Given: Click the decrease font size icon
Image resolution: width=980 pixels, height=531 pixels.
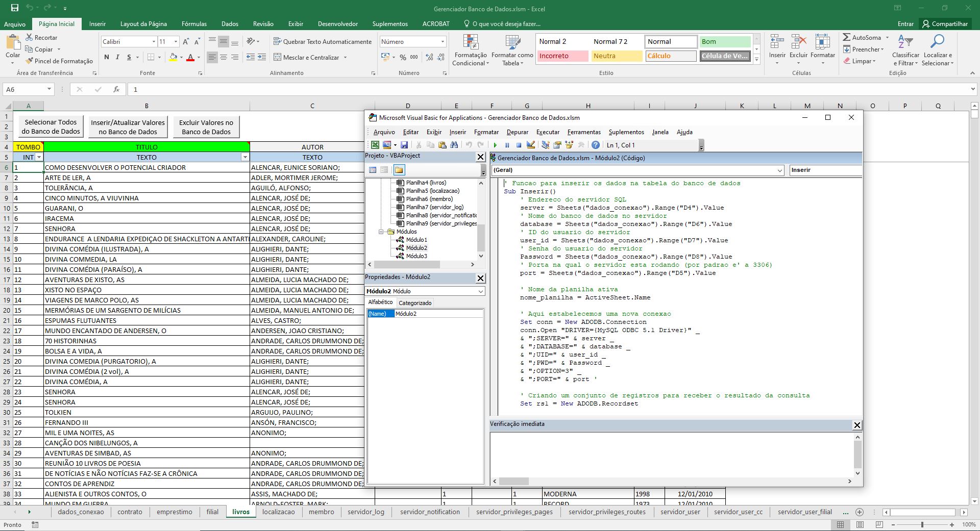Looking at the screenshot, I should (x=197, y=41).
